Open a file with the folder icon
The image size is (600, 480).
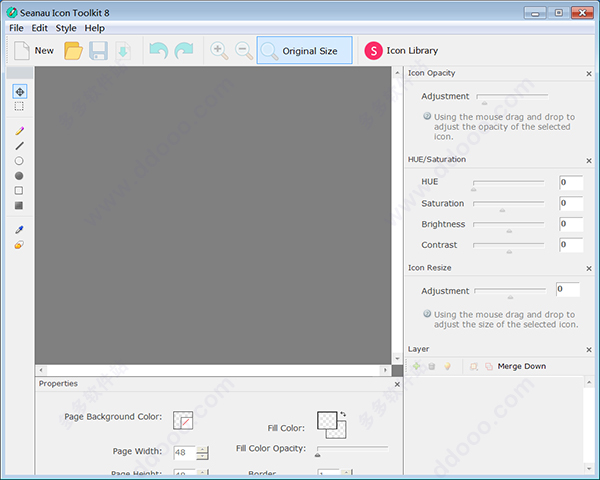click(73, 51)
